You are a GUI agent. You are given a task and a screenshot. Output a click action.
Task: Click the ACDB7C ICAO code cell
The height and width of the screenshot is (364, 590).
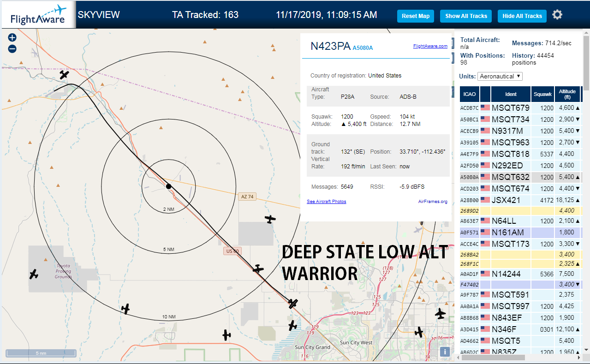470,108
